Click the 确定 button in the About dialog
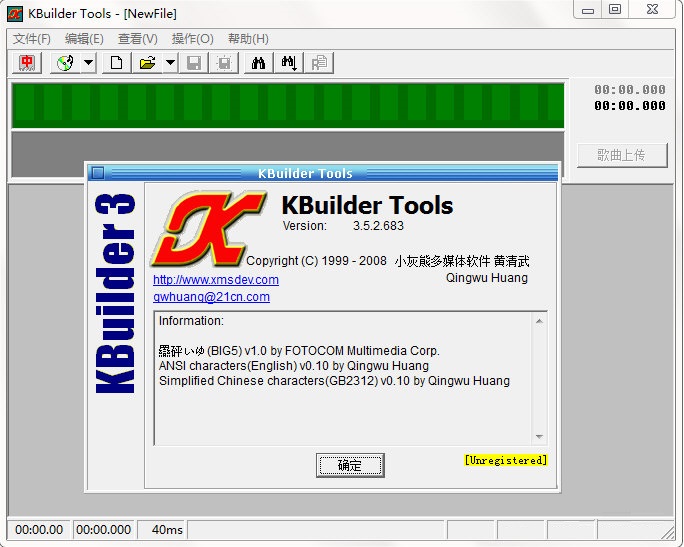684x547 pixels. coord(350,465)
